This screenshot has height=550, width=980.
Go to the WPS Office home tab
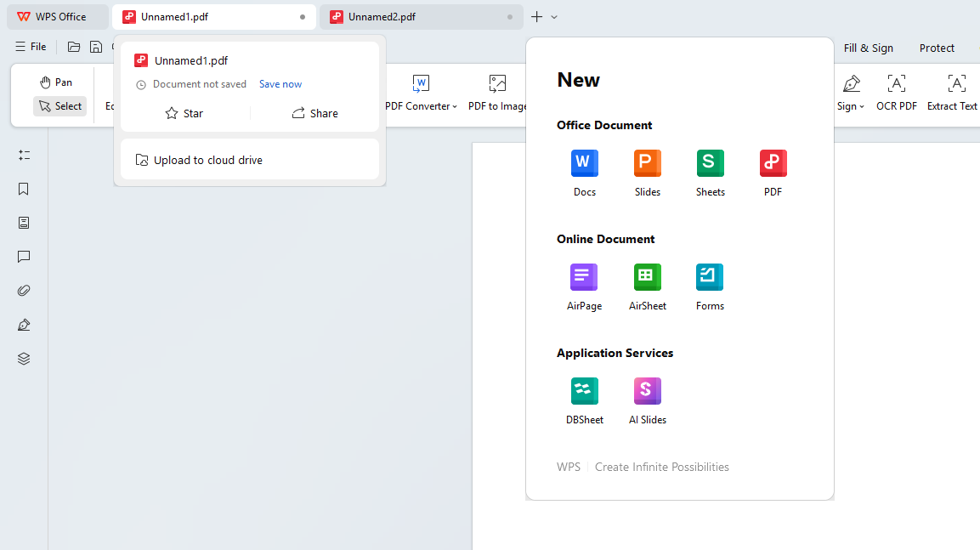[58, 17]
